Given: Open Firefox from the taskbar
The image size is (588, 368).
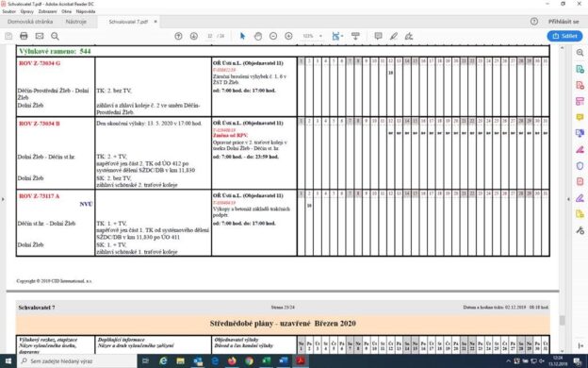Looking at the screenshot, I should (232, 360).
